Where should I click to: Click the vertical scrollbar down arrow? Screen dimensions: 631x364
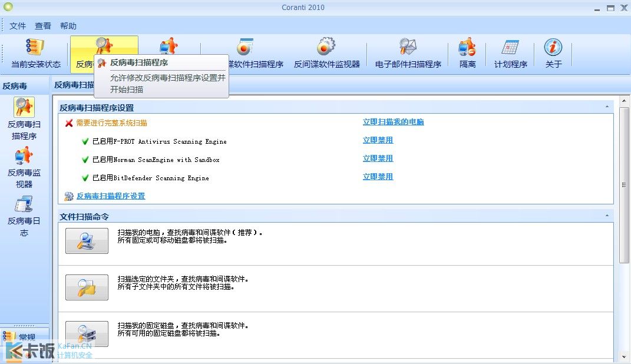tap(624, 356)
